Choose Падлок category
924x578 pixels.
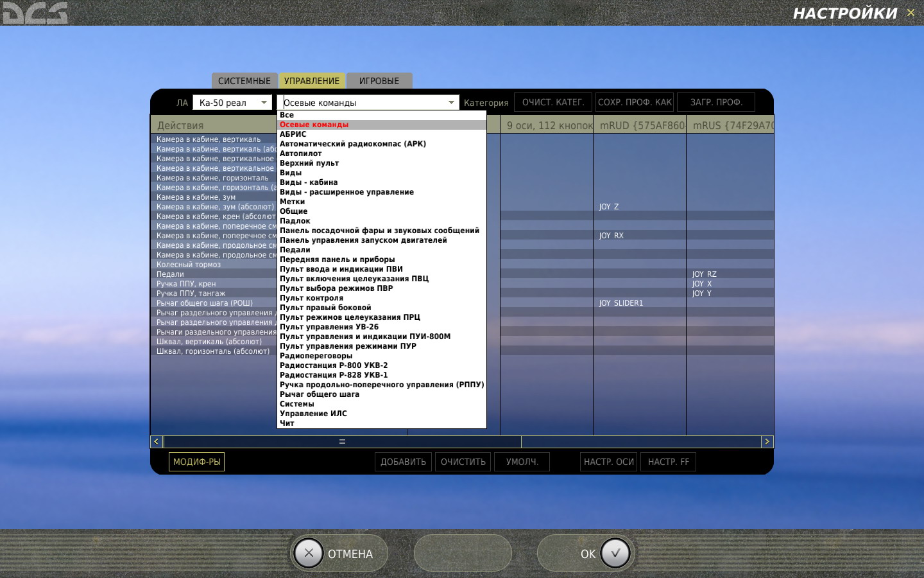(x=382, y=221)
